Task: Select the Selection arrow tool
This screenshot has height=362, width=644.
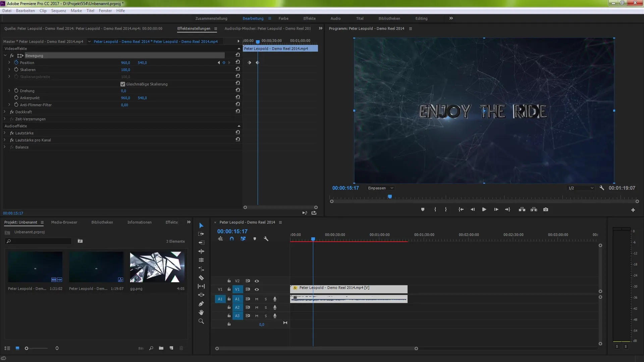Action: pos(201,226)
